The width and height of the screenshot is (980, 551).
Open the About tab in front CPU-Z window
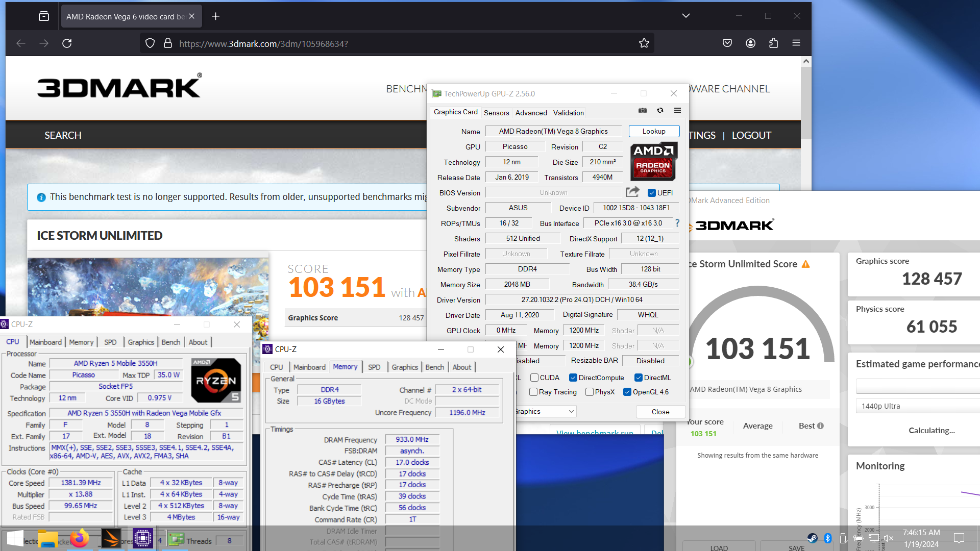(462, 367)
